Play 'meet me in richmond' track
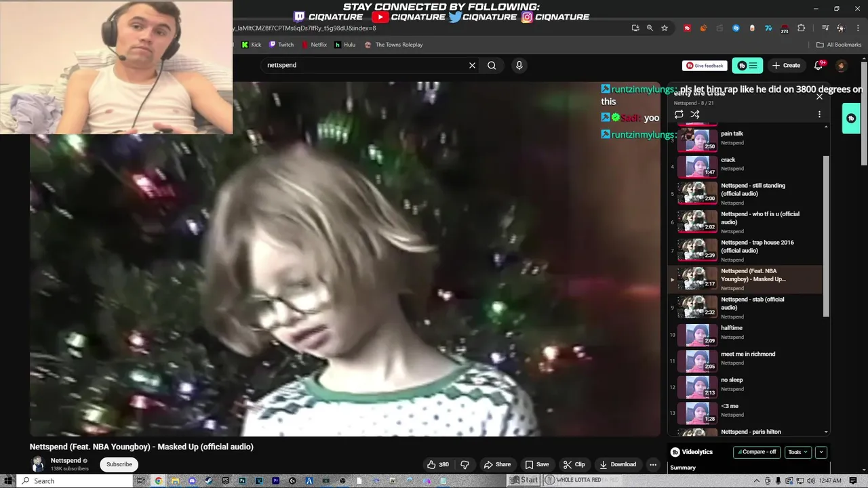This screenshot has width=868, height=488. (x=745, y=361)
